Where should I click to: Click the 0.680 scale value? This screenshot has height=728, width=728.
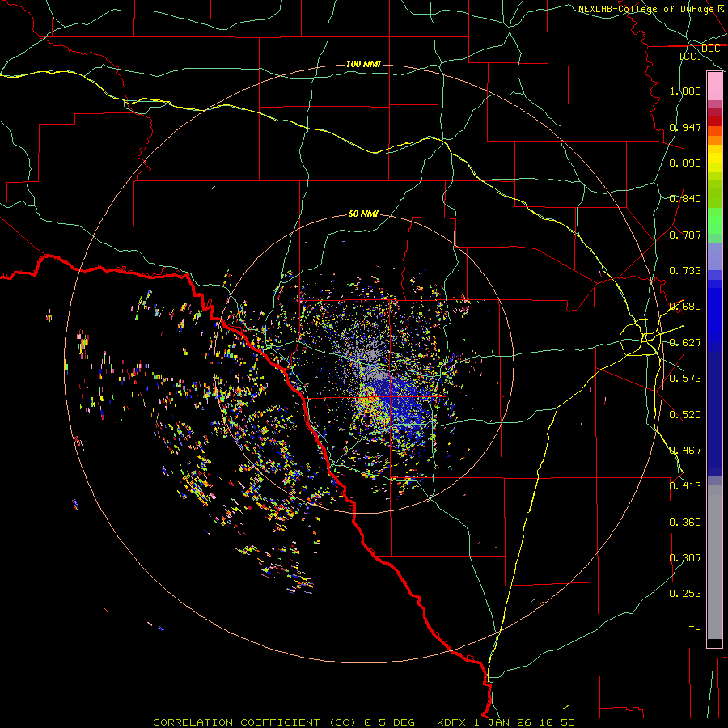click(685, 307)
